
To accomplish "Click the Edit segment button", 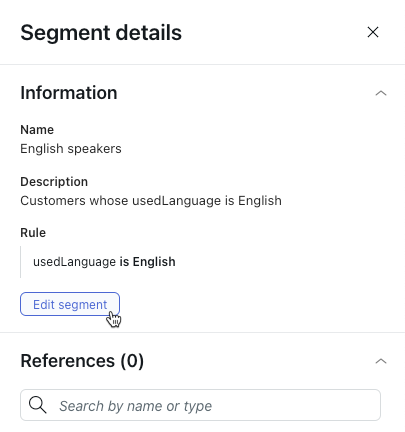I will coord(70,304).
